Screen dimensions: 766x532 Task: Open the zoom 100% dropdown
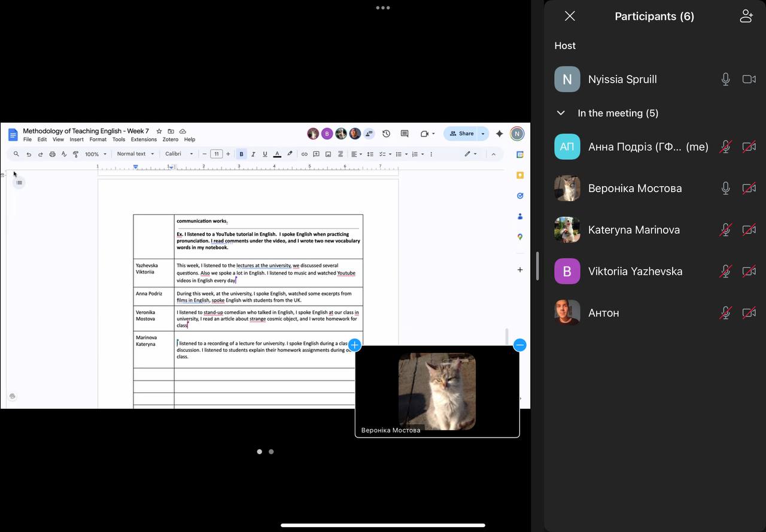pyautogui.click(x=95, y=154)
